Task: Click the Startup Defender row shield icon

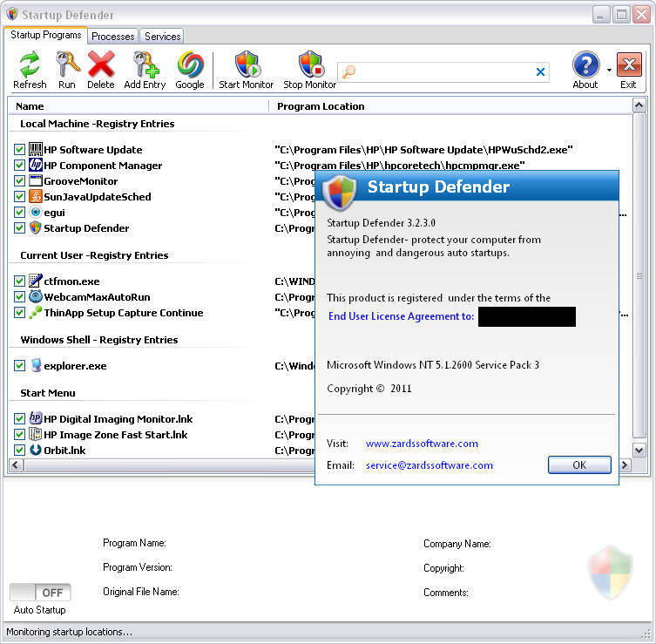Action: [x=36, y=227]
